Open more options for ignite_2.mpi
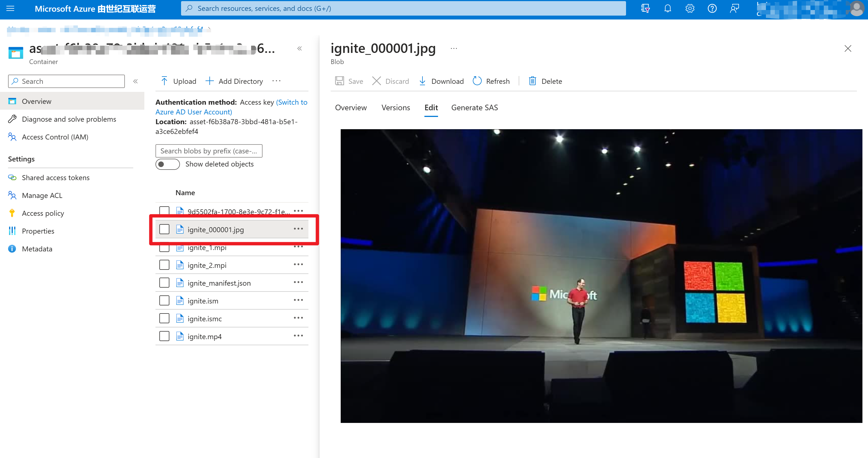The height and width of the screenshot is (458, 868). (x=298, y=265)
